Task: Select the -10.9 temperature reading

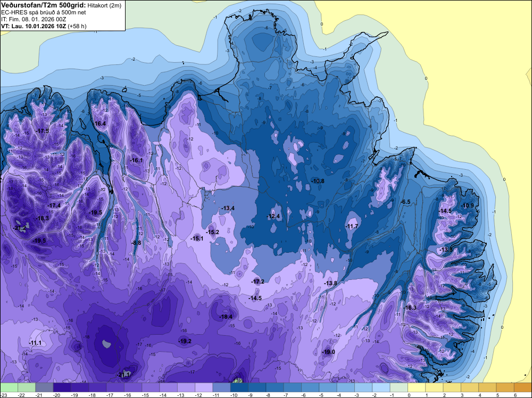Action: (x=468, y=205)
